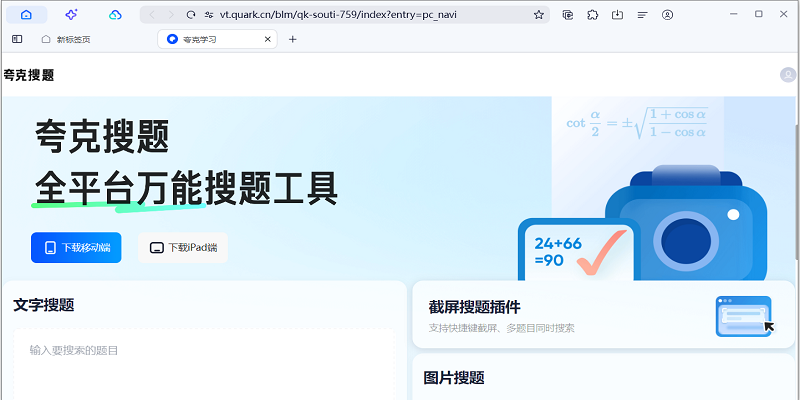Viewport: 800px width, 400px height.
Task: Maximize the browser window
Action: [759, 14]
